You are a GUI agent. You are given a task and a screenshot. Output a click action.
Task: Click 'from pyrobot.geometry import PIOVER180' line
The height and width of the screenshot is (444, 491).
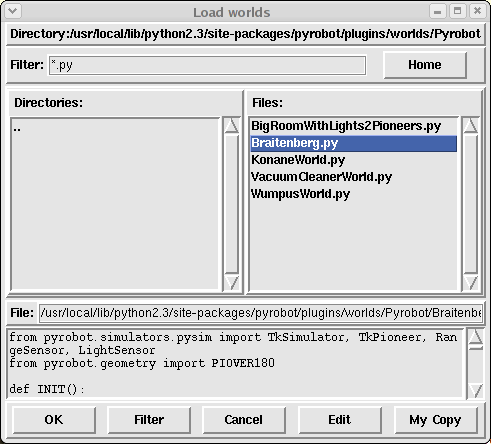click(142, 363)
